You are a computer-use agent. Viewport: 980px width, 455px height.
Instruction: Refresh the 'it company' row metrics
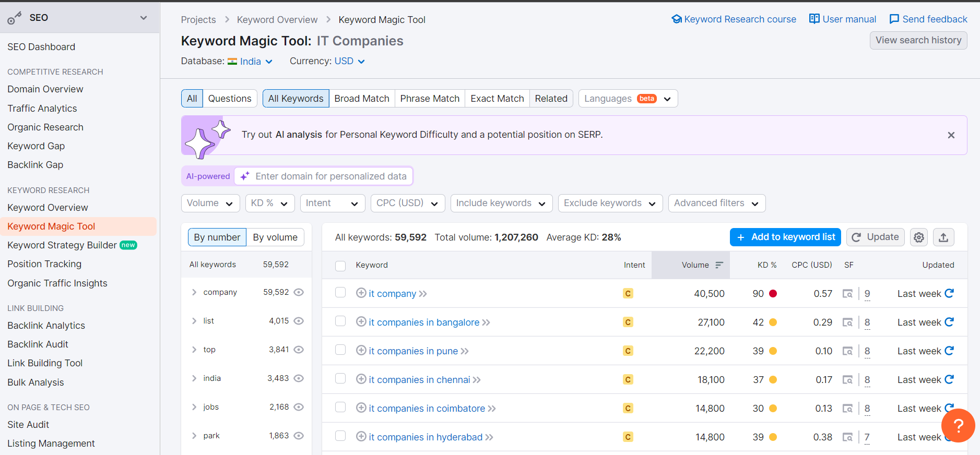pos(949,293)
